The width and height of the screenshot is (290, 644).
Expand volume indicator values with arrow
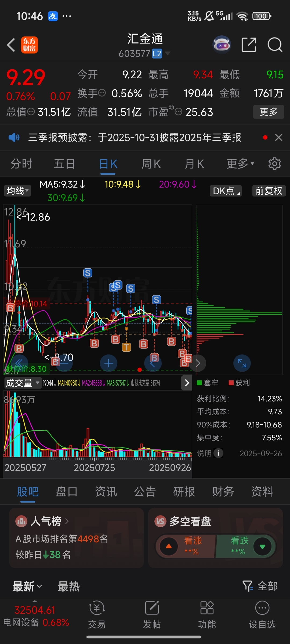(187, 383)
